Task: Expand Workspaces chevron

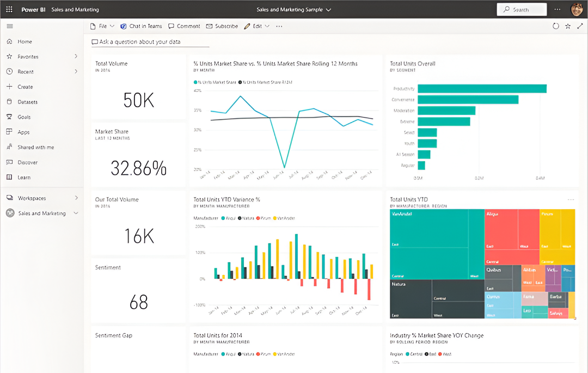Action: (x=76, y=198)
